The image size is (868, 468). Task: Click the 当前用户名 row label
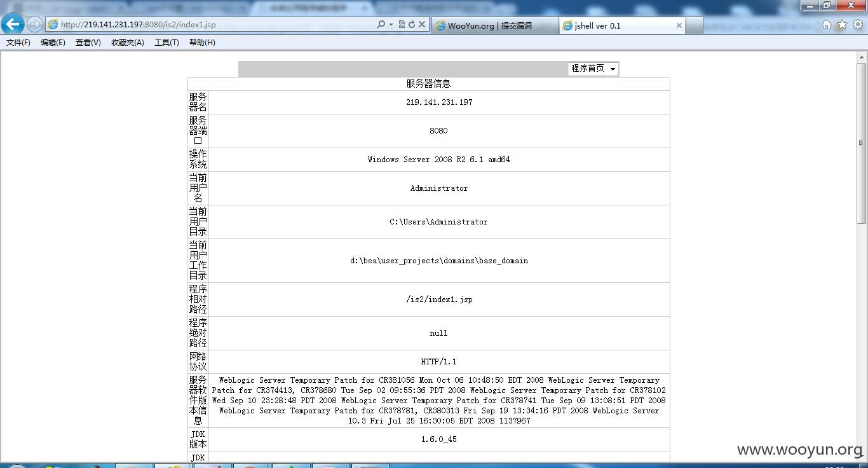[198, 188]
